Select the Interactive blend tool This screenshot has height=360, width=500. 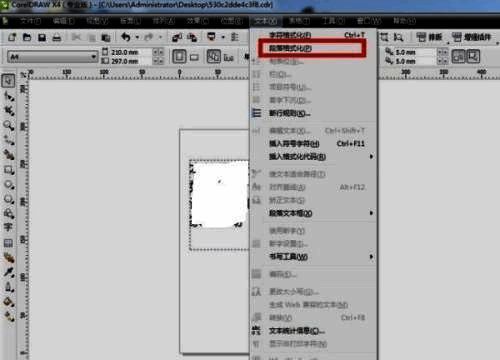click(x=9, y=258)
